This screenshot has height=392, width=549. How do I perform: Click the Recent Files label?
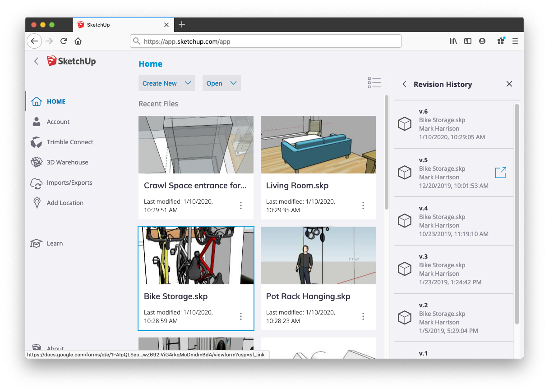coord(158,104)
